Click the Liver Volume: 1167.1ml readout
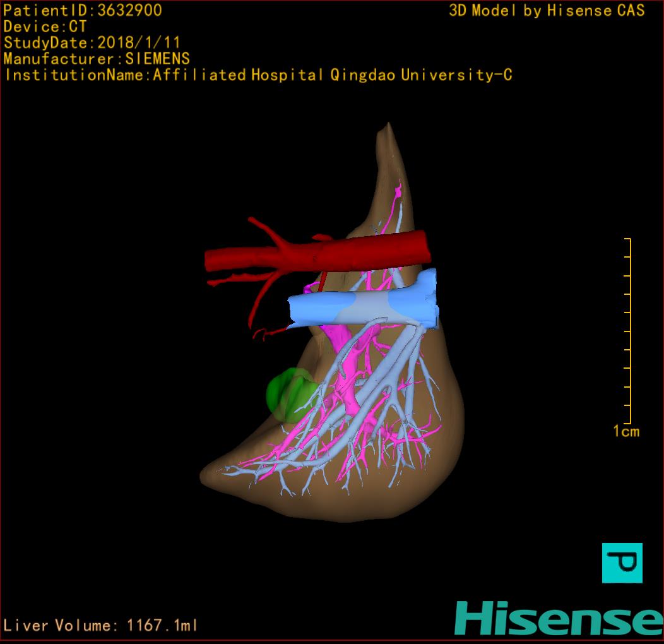The height and width of the screenshot is (644, 664). 101,626
